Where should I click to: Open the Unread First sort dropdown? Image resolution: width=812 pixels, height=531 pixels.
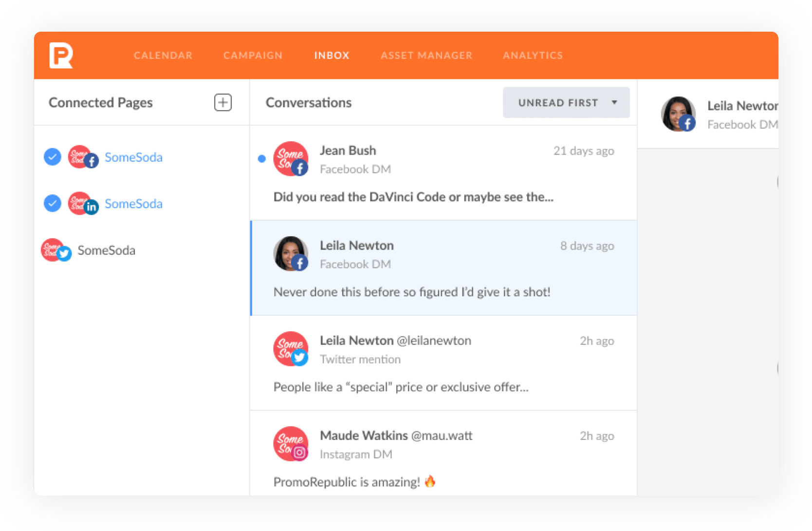click(x=558, y=103)
